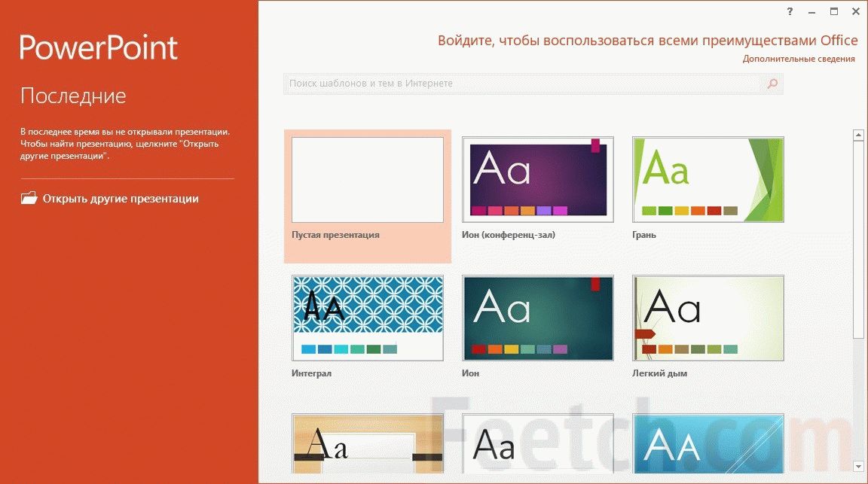Screen dimensions: 868x484
Task: Click the Интеграл caption text
Action: 311,373
